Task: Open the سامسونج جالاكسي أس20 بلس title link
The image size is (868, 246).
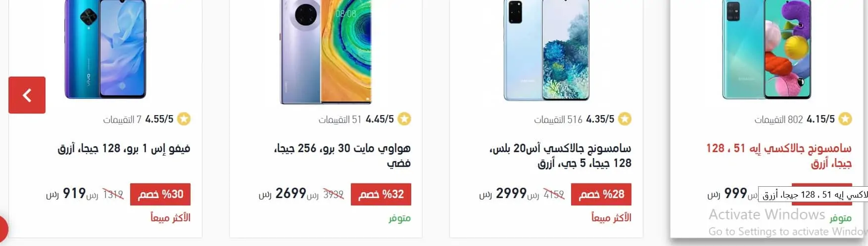Action: tap(560, 155)
